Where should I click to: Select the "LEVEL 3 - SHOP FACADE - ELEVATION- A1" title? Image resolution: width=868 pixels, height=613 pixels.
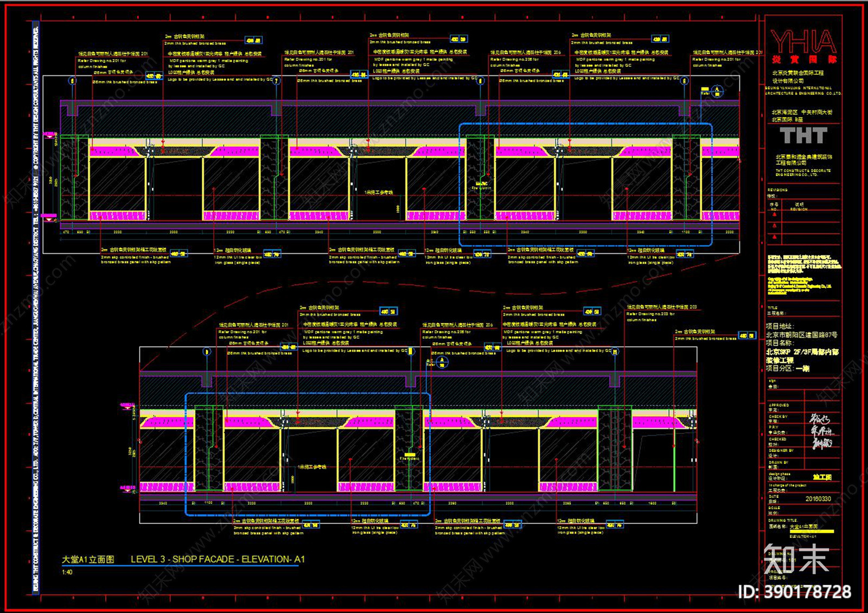click(218, 559)
